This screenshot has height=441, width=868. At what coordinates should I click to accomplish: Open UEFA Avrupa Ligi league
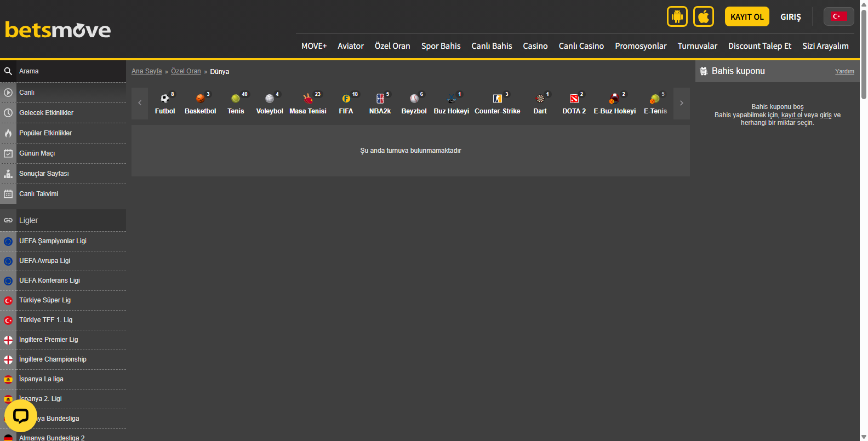click(x=63, y=261)
